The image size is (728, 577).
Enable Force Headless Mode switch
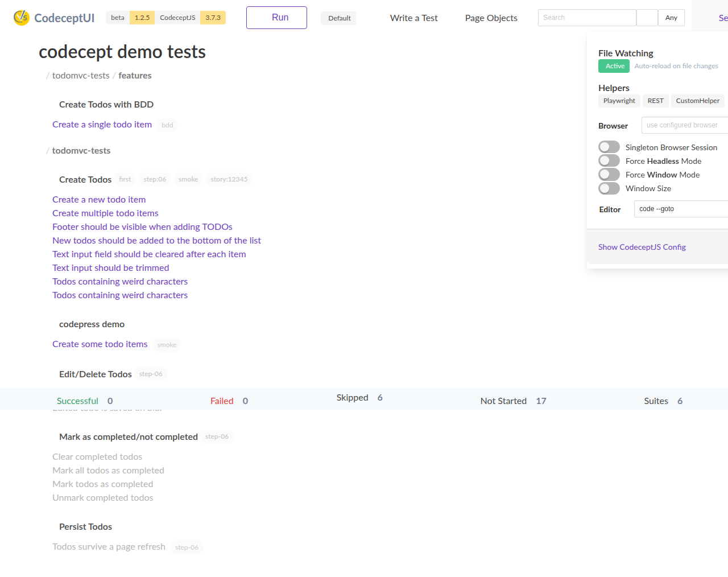click(x=609, y=161)
